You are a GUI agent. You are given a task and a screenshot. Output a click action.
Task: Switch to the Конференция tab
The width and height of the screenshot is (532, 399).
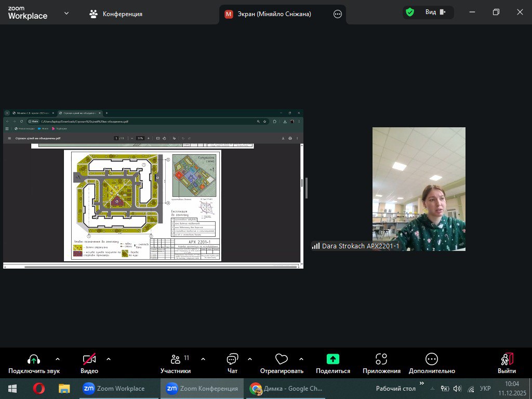click(115, 14)
